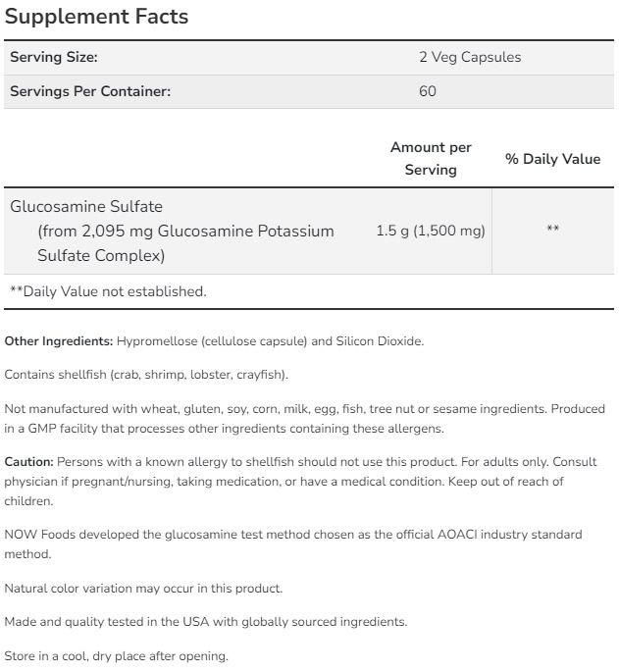Click the Glucosamine Sulfate ingredient name
Image resolution: width=619 pixels, height=672 pixels.
tap(86, 206)
